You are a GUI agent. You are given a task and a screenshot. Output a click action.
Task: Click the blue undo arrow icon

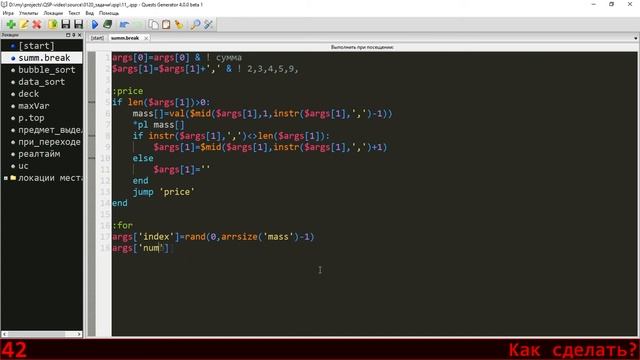pos(124,24)
